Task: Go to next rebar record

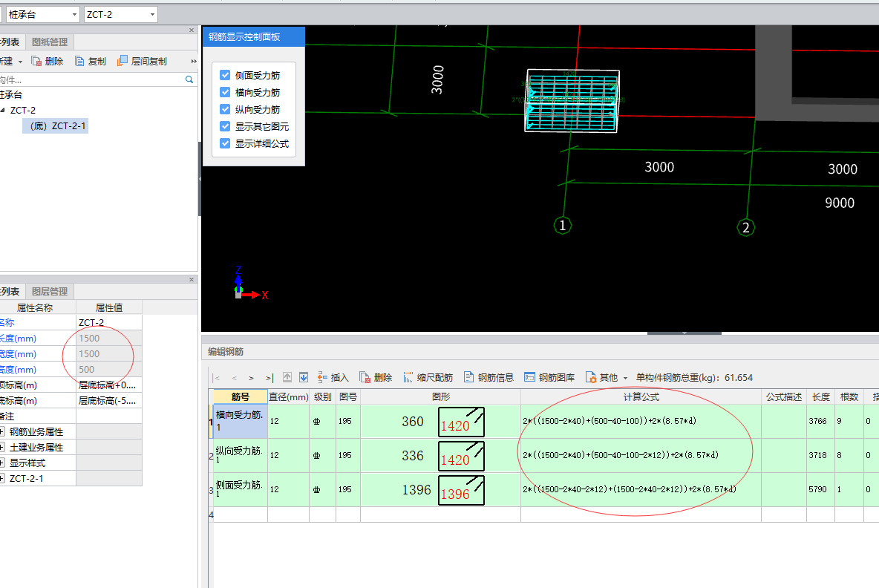Action: coord(251,378)
